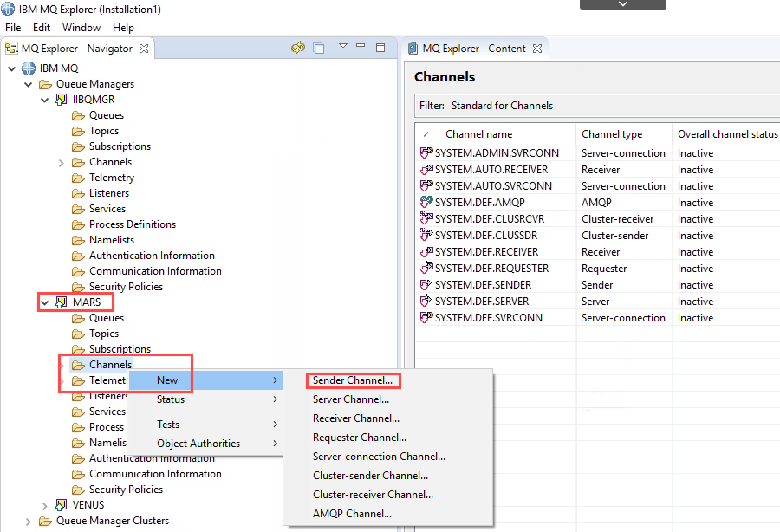The image size is (780, 532).
Task: Click the SYSTEM.DEF.CLUSRCVR channel icon
Action: (426, 218)
